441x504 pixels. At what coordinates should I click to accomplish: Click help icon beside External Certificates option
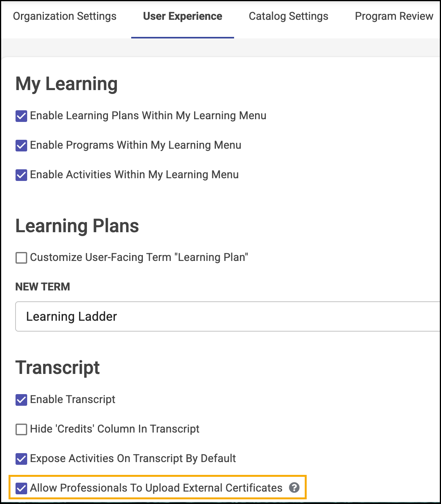click(294, 488)
